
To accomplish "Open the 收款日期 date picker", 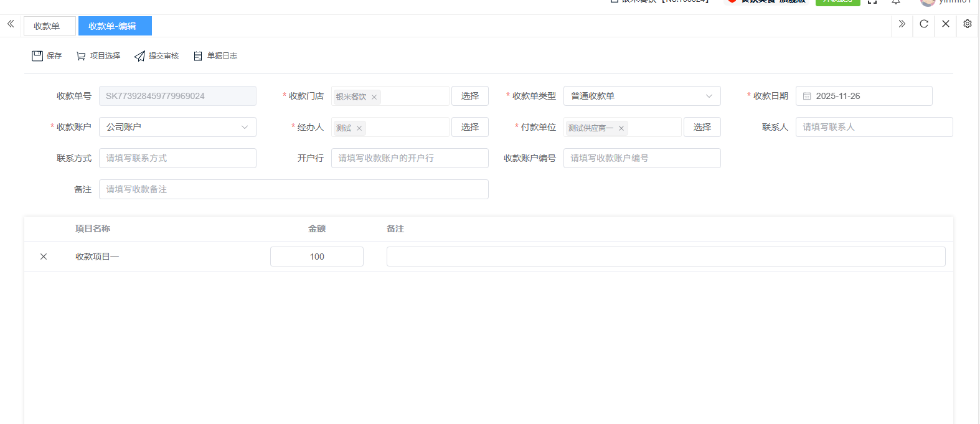I will point(864,96).
